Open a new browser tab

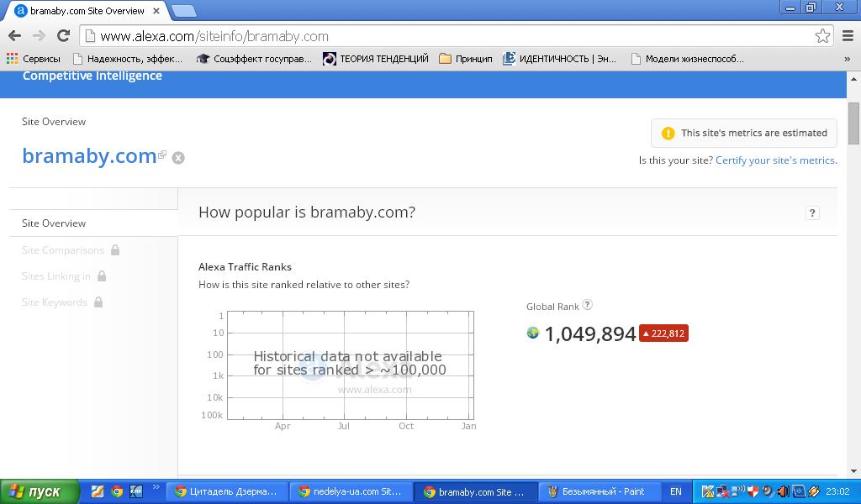(x=184, y=10)
